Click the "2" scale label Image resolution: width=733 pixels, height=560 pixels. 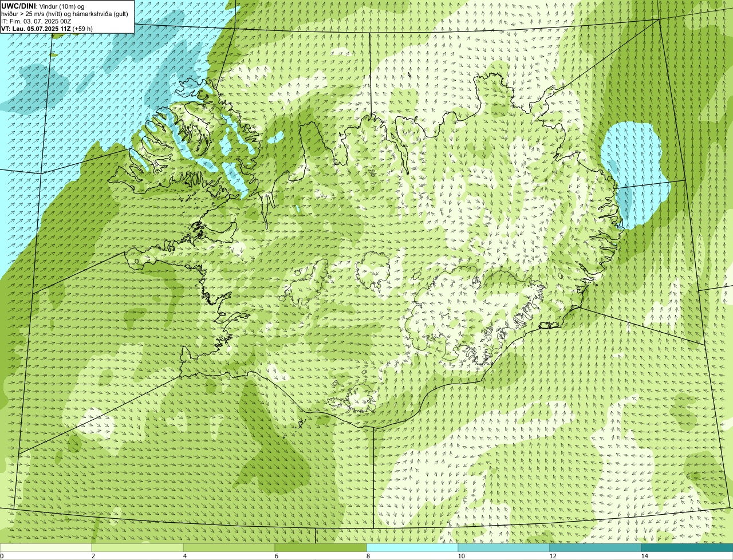point(93,556)
